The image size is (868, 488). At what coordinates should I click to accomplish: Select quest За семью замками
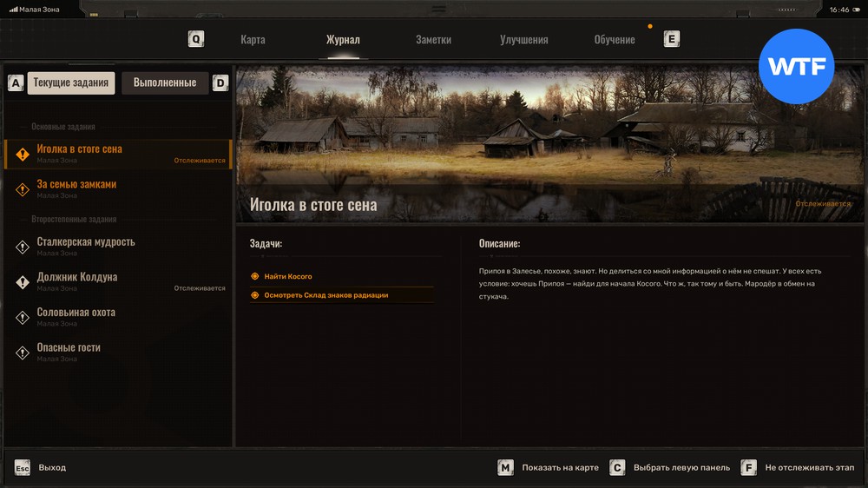pyautogui.click(x=76, y=185)
